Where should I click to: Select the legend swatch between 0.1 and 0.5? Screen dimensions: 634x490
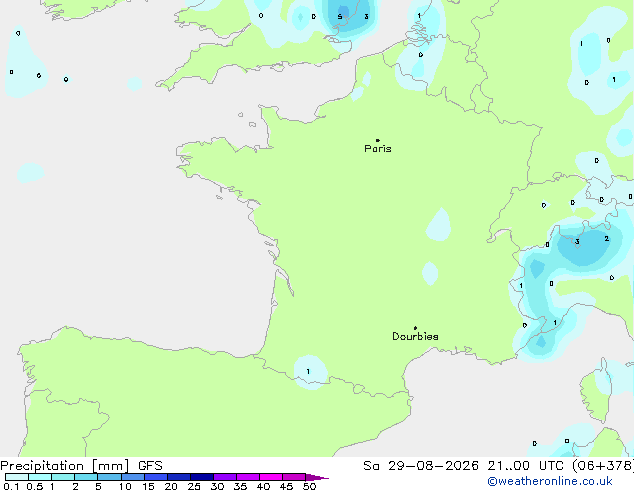[x=17, y=477]
